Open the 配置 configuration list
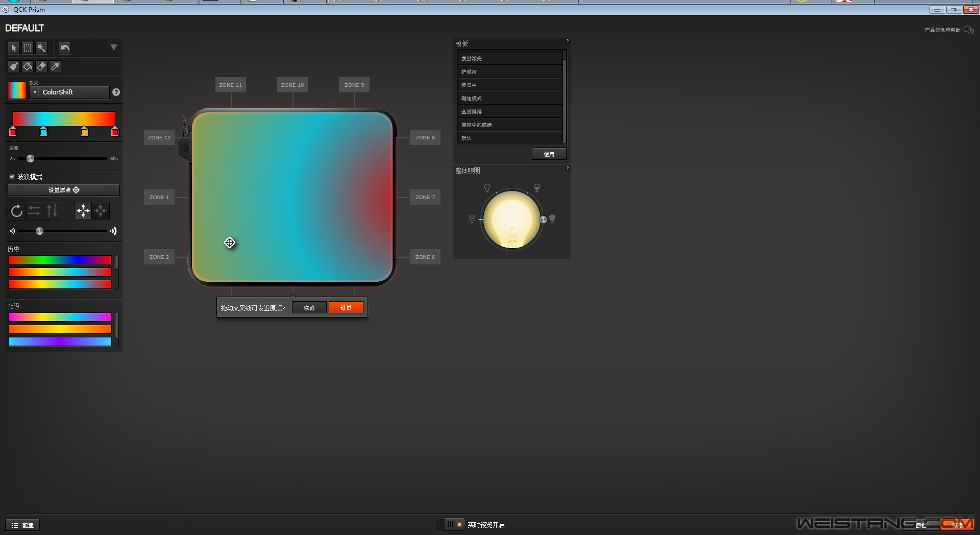The image size is (980, 535). point(22,525)
